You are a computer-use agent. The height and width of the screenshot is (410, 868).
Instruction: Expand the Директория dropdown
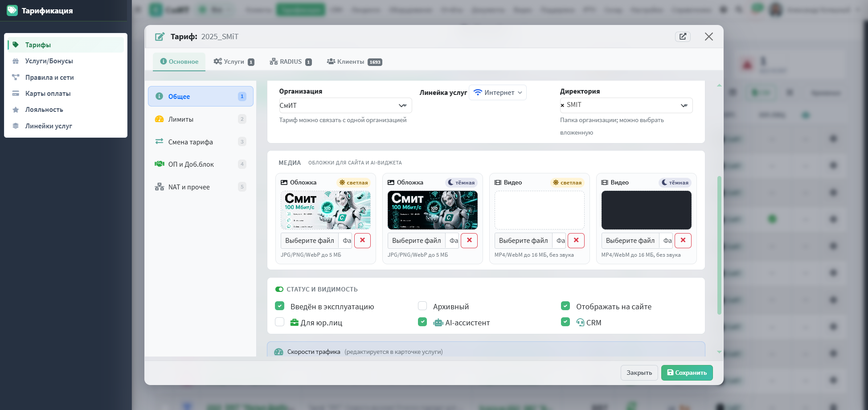626,105
